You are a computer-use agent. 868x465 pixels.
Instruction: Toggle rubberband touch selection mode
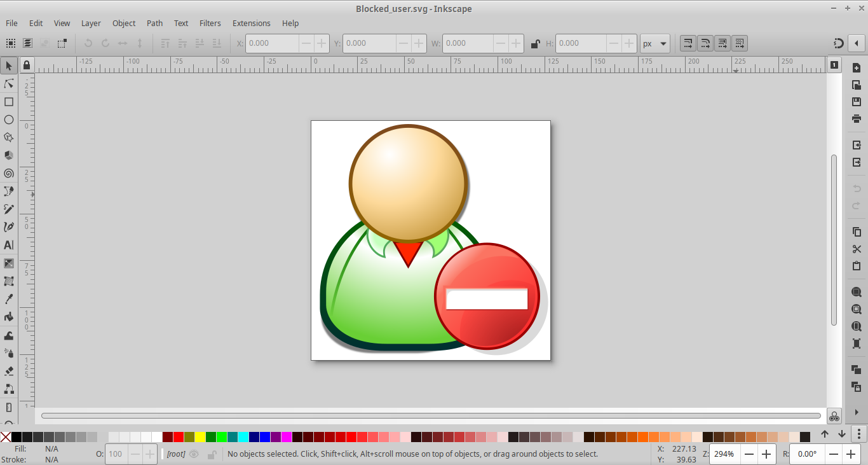[62, 43]
